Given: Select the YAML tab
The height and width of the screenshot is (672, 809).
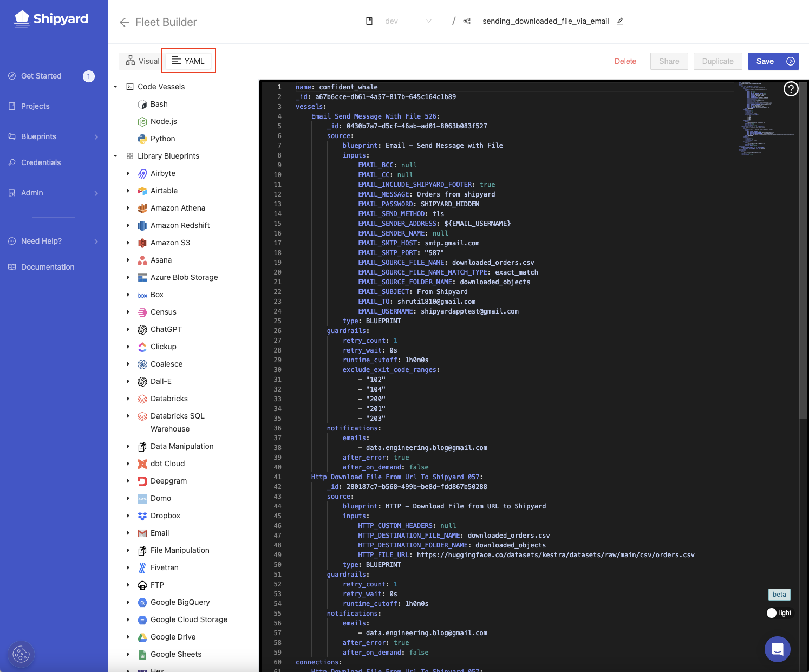Looking at the screenshot, I should point(188,61).
